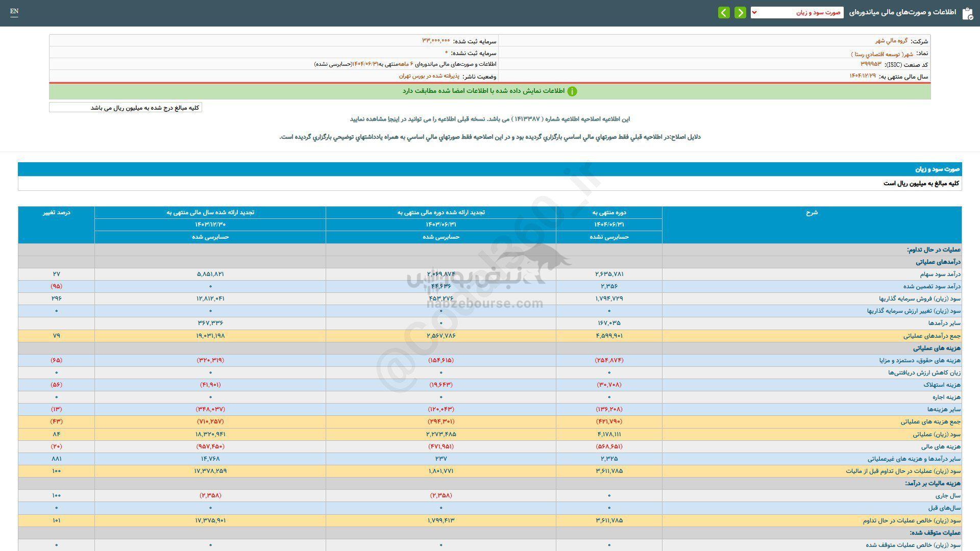
Task: Click the سود (زیان) عملیاتی row label
Action: coord(937,435)
